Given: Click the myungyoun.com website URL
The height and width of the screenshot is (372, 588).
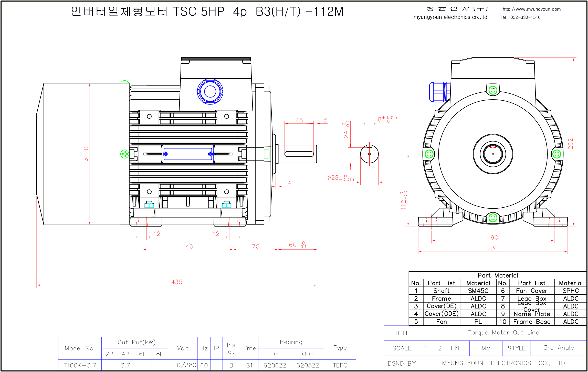Looking at the screenshot, I should pos(531,9).
